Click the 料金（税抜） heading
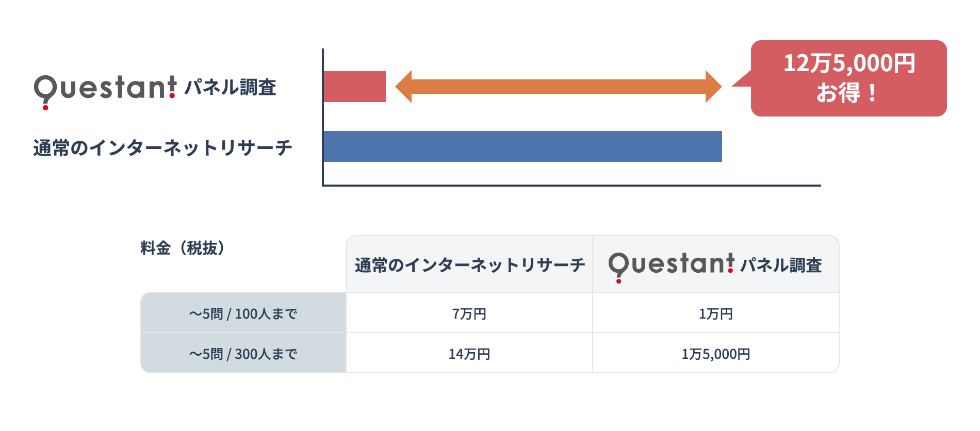 tap(183, 248)
